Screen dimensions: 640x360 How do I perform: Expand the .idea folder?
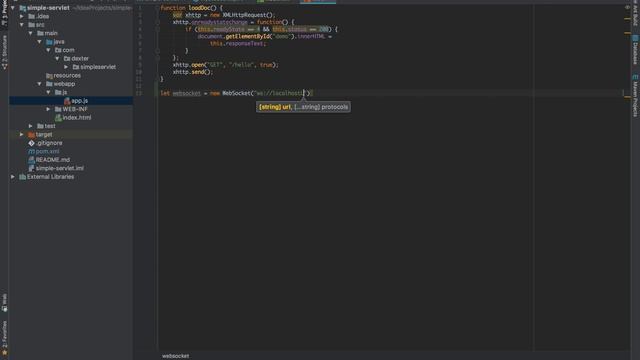pyautogui.click(x=22, y=16)
